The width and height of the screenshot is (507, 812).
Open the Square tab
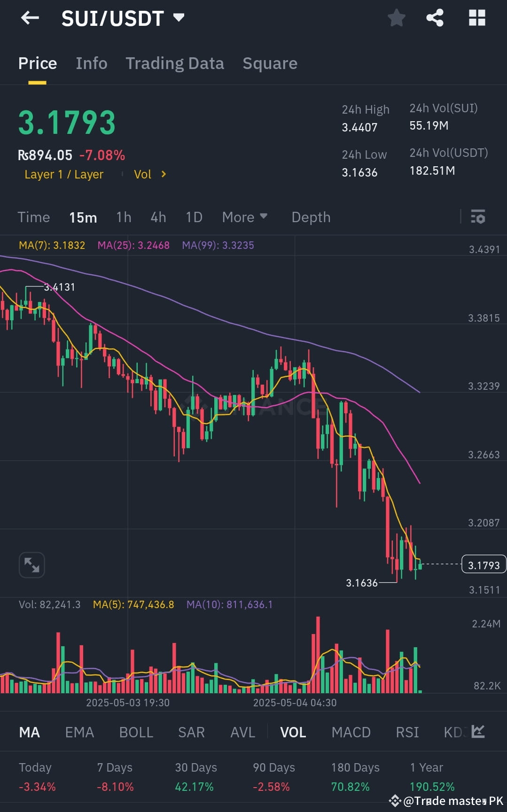[x=270, y=63]
